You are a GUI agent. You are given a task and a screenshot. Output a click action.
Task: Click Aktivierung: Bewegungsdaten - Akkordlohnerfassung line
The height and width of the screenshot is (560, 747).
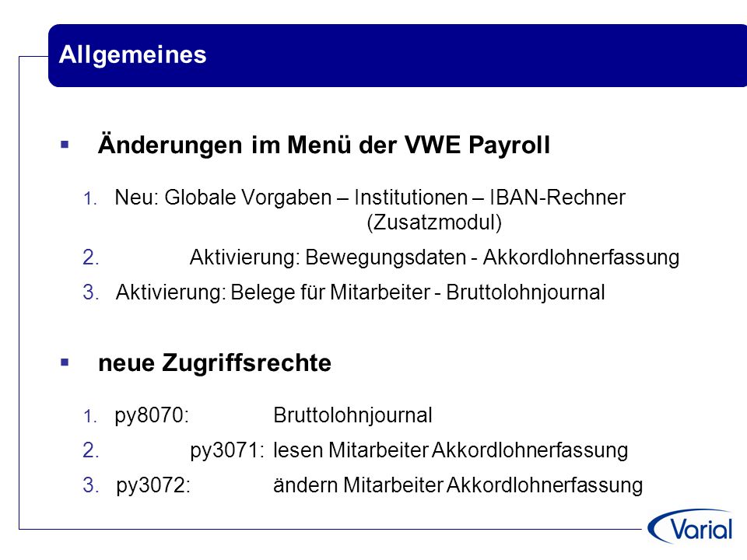click(x=434, y=257)
